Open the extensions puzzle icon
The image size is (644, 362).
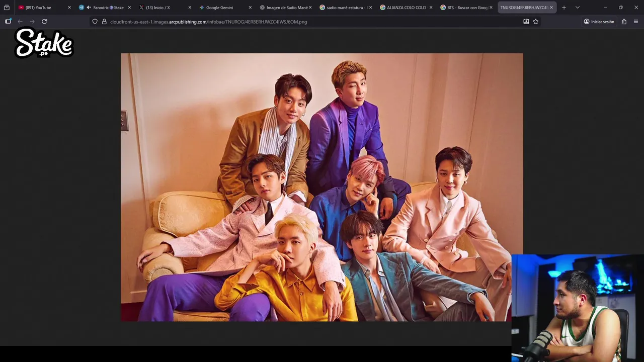point(624,22)
